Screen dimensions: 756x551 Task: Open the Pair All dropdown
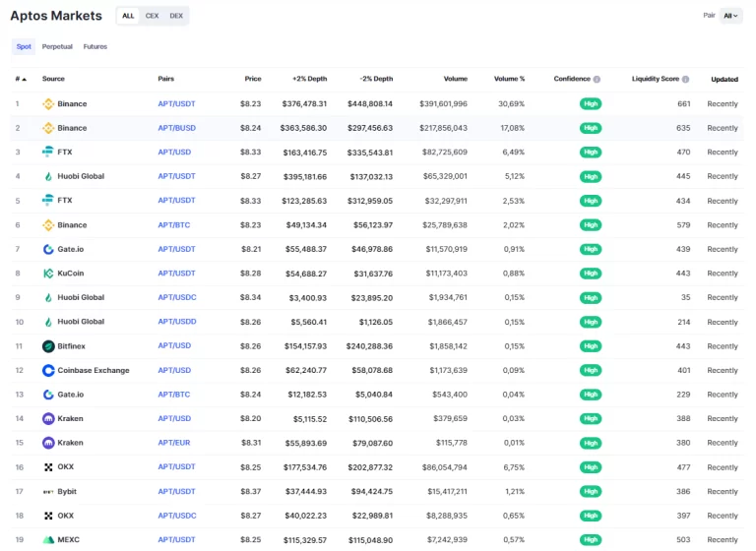tap(730, 16)
